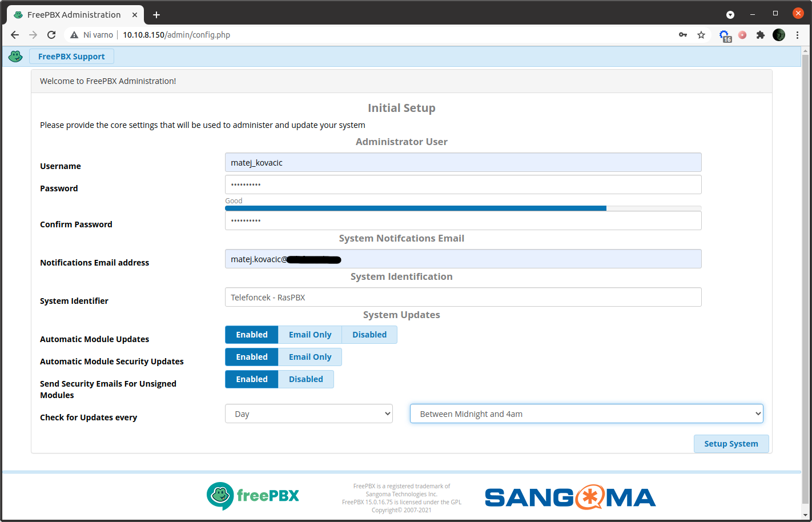Reload the page with the refresh icon

point(51,35)
